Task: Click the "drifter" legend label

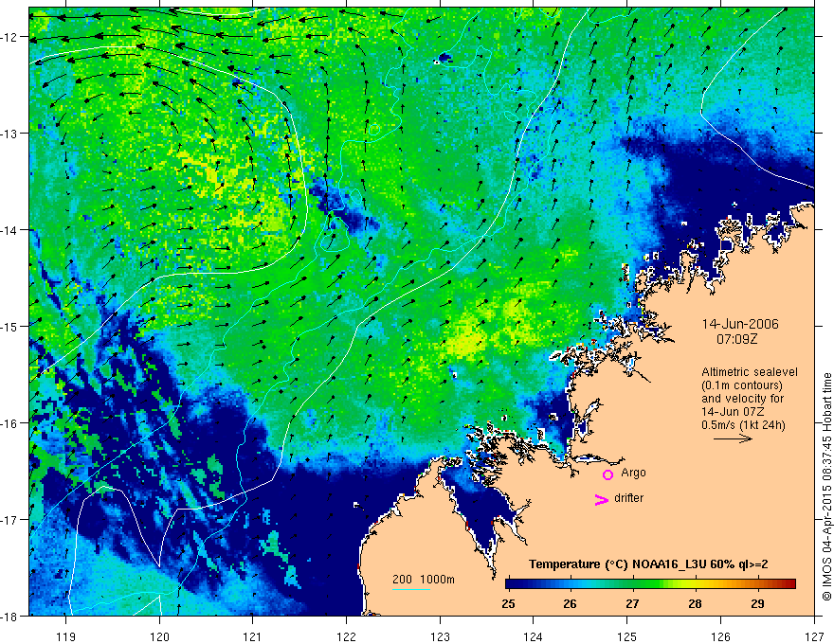Action: (628, 498)
